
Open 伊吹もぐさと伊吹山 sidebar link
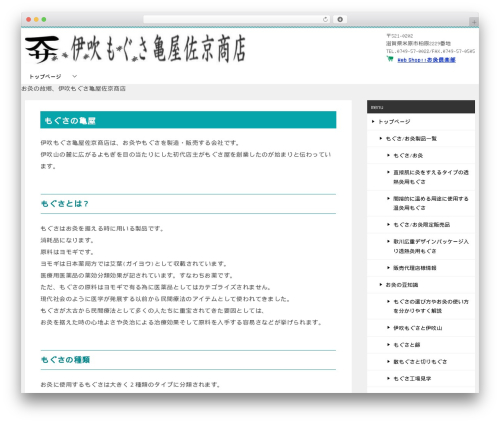418,328
